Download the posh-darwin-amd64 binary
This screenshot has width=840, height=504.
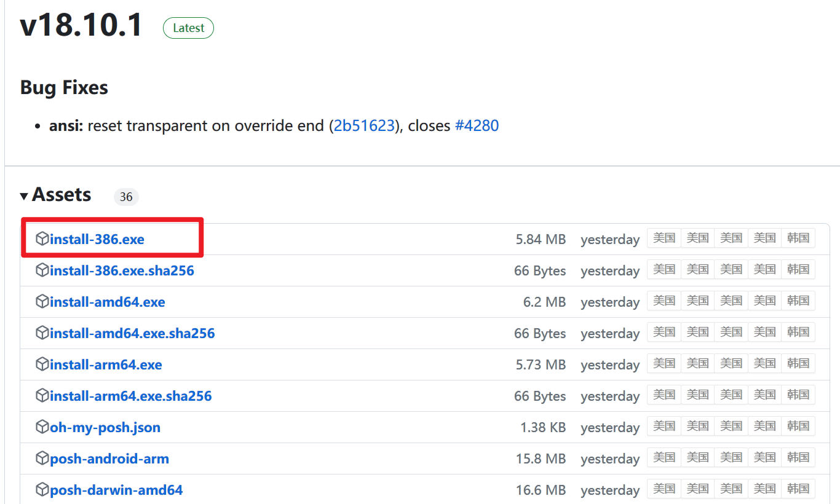click(x=116, y=490)
